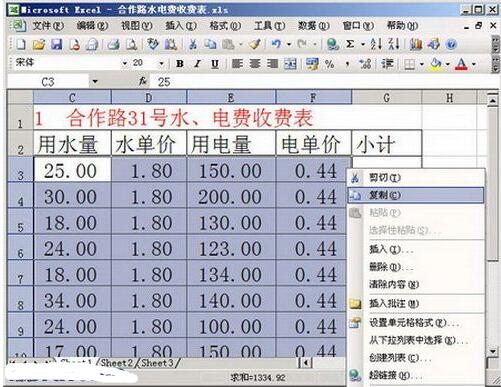
Task: Select column header D
Action: 149,97
